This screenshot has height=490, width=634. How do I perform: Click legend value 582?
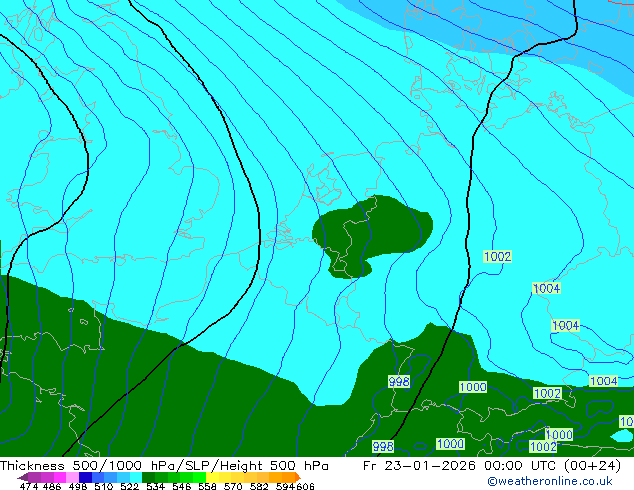point(259,486)
